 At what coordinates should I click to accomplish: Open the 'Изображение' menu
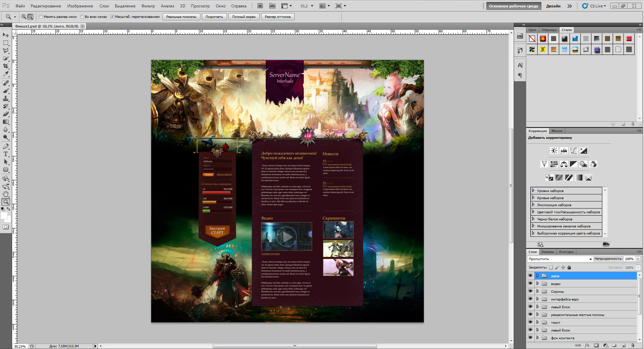point(80,6)
